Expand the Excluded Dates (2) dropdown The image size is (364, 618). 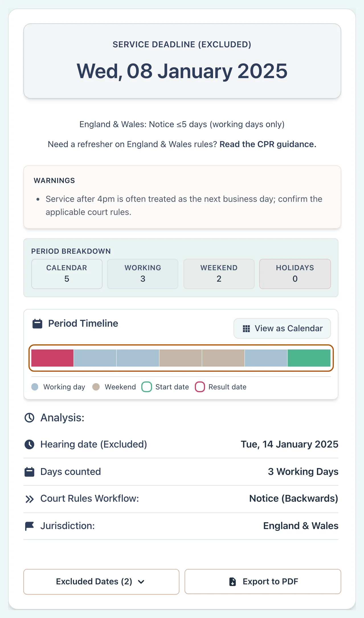[x=101, y=582]
